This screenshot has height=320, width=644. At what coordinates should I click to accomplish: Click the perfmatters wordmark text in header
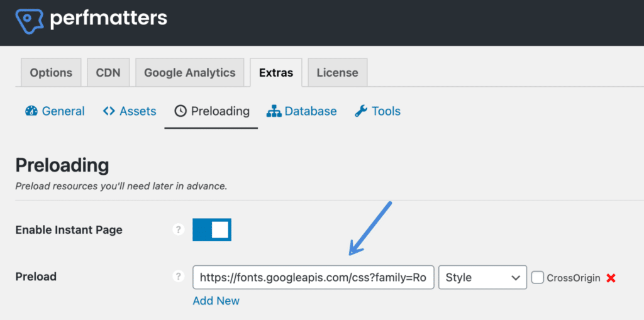(x=108, y=19)
